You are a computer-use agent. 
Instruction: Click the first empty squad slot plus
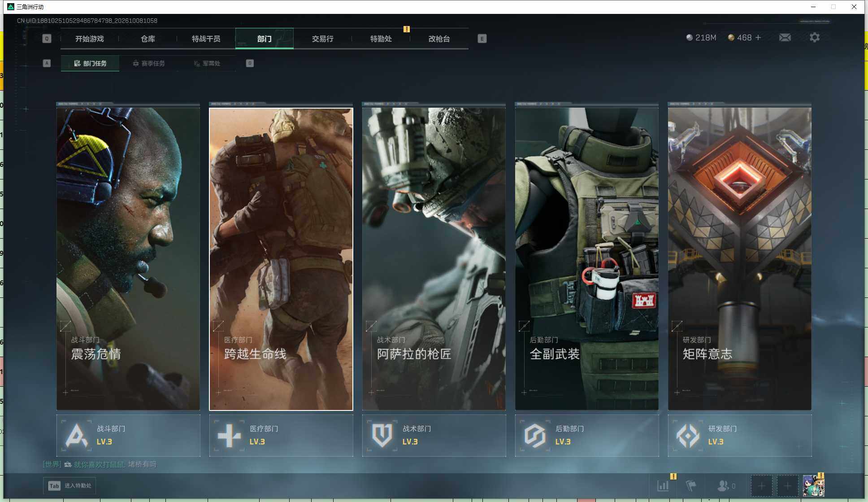pyautogui.click(x=761, y=486)
